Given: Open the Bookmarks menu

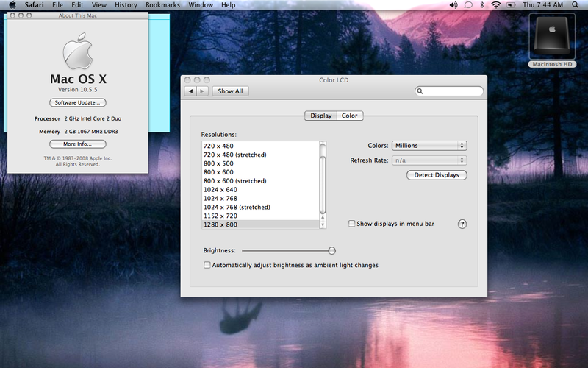Looking at the screenshot, I should [162, 5].
